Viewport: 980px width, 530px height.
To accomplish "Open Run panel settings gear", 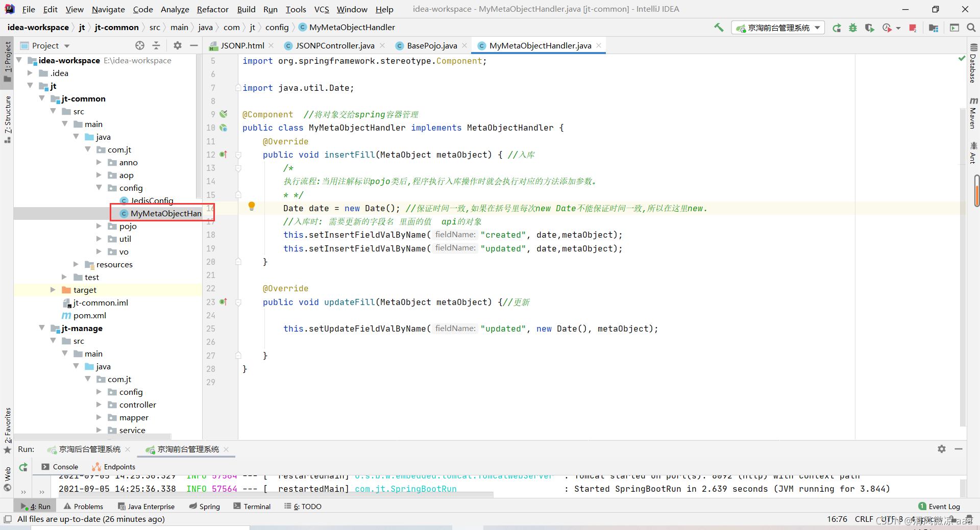I will point(942,449).
